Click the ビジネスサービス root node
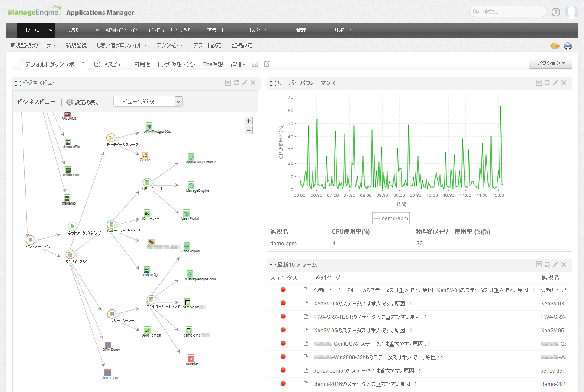Viewport: 584px width, 392px height. click(x=30, y=240)
